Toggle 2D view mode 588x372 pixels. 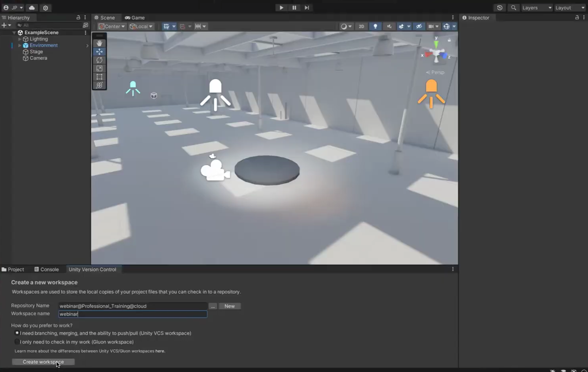[361, 26]
